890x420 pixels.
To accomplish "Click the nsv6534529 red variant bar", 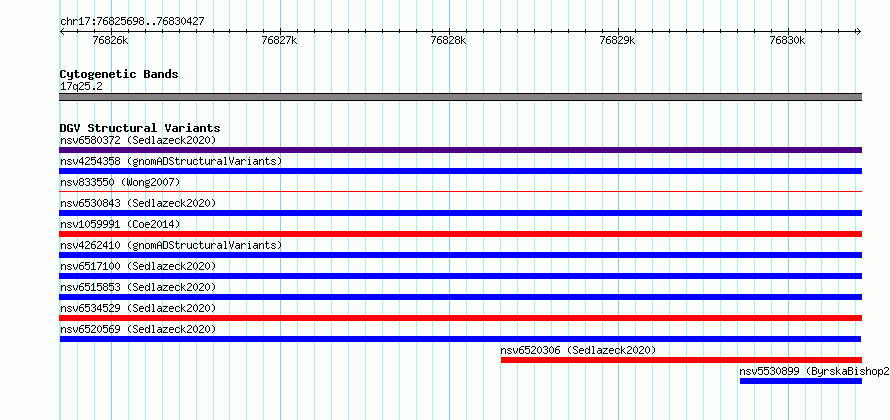I will tap(460, 318).
